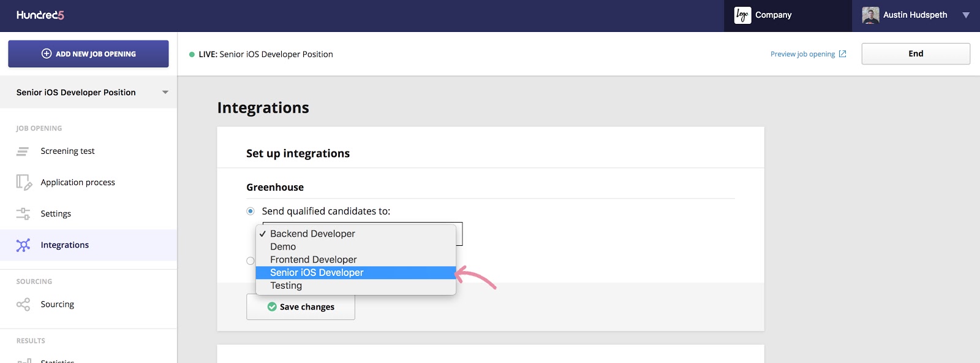
Task: Click the Austin Hudspeth name
Action: click(x=915, y=15)
